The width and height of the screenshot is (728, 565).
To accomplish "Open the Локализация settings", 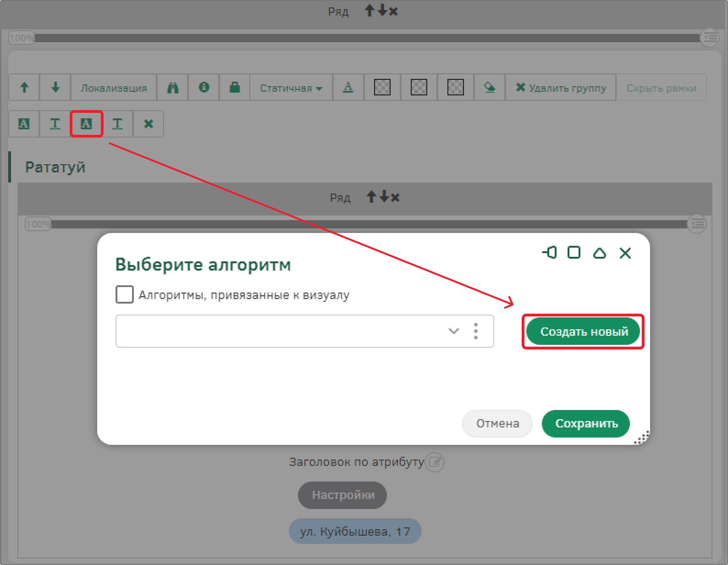I will 114,87.
